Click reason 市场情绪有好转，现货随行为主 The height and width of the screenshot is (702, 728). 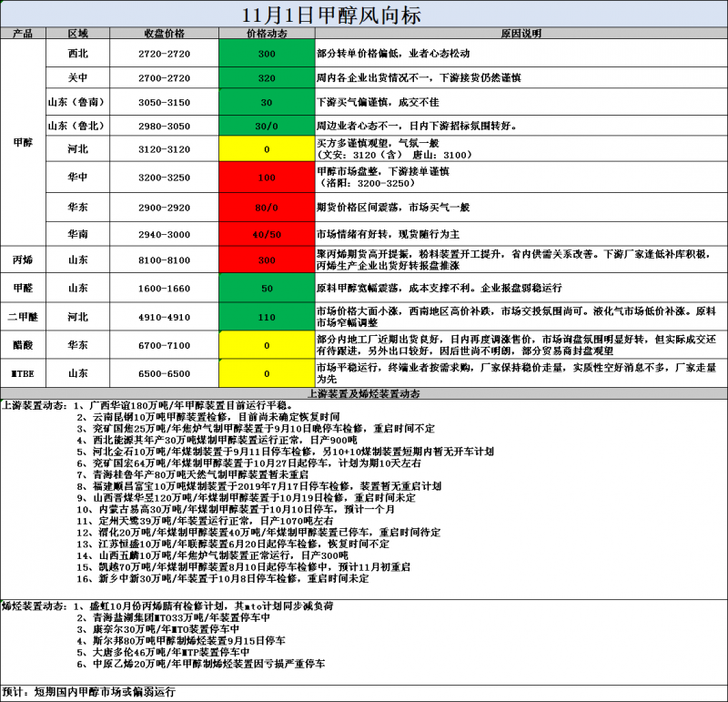[388, 234]
